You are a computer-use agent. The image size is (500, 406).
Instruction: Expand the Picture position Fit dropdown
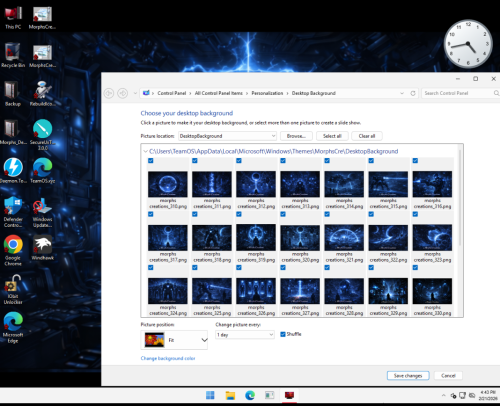click(x=174, y=340)
